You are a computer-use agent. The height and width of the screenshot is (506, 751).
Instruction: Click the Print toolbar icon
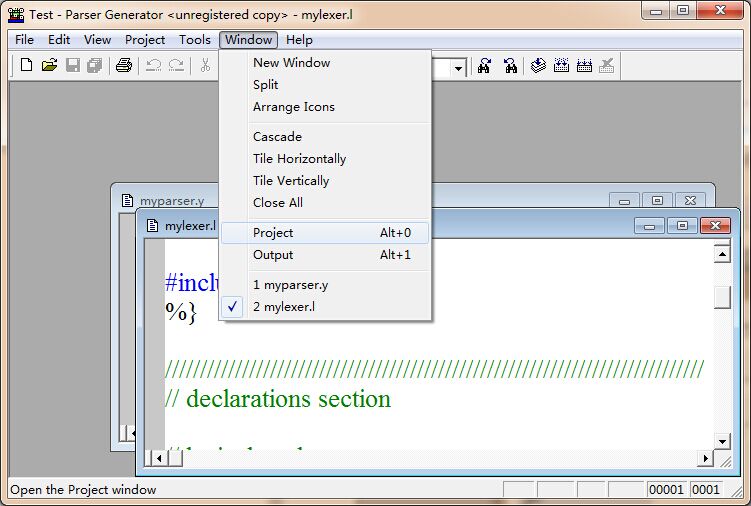[124, 65]
